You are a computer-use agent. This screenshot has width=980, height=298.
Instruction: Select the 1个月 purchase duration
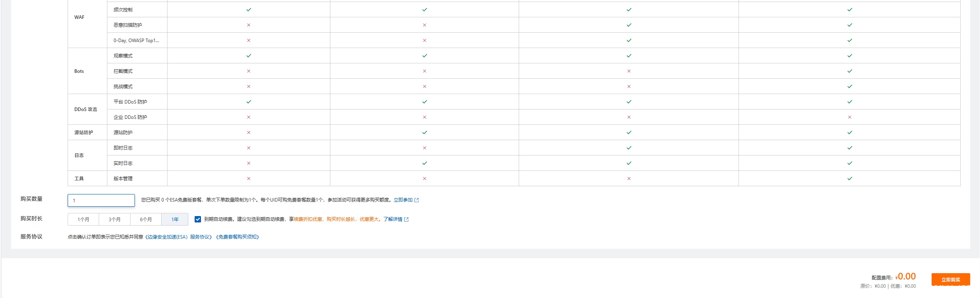(83, 219)
